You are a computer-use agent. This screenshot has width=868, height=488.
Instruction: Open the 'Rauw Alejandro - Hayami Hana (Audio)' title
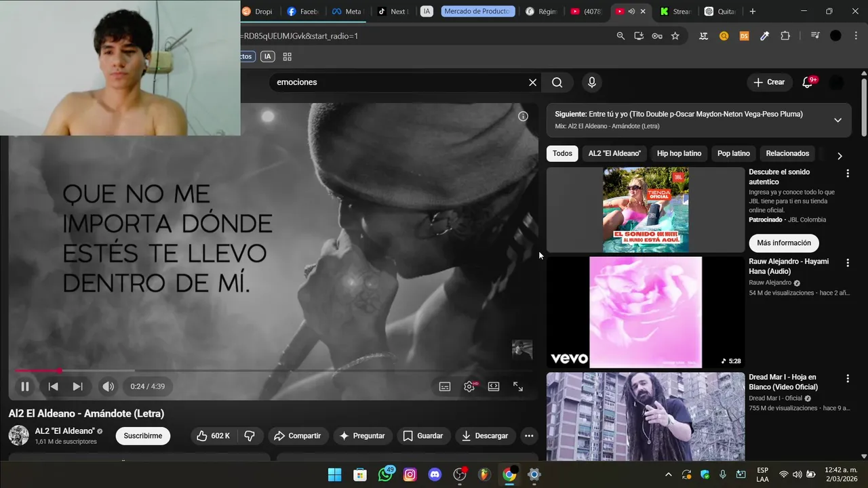coord(789,266)
